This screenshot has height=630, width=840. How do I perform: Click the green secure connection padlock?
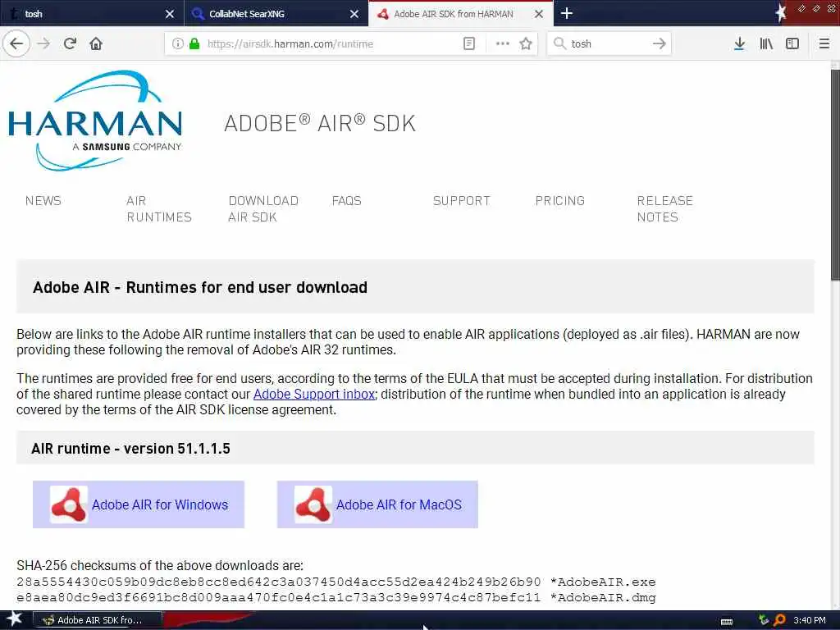[194, 43]
